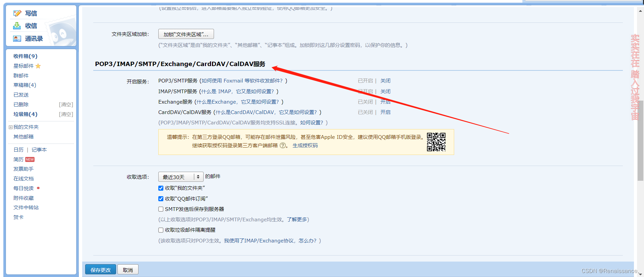
Task: Click the QR code image in tip box
Action: click(436, 142)
